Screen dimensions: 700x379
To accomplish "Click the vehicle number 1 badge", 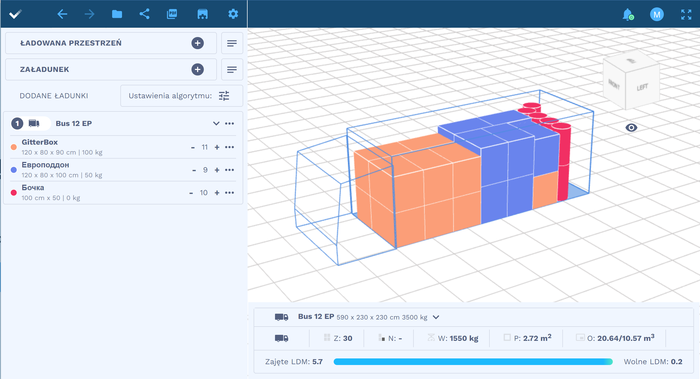I will (x=17, y=124).
